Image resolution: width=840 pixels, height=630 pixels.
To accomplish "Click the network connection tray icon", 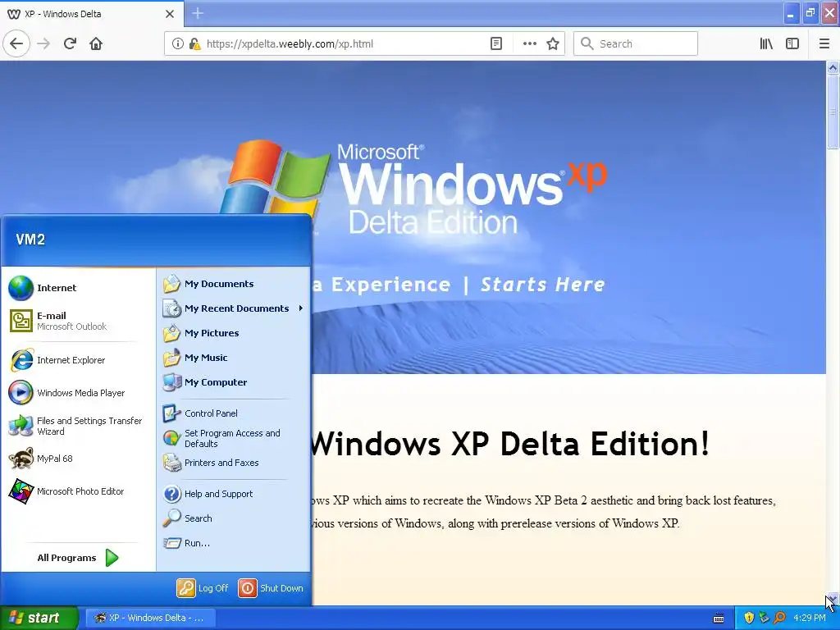I will click(x=765, y=619).
